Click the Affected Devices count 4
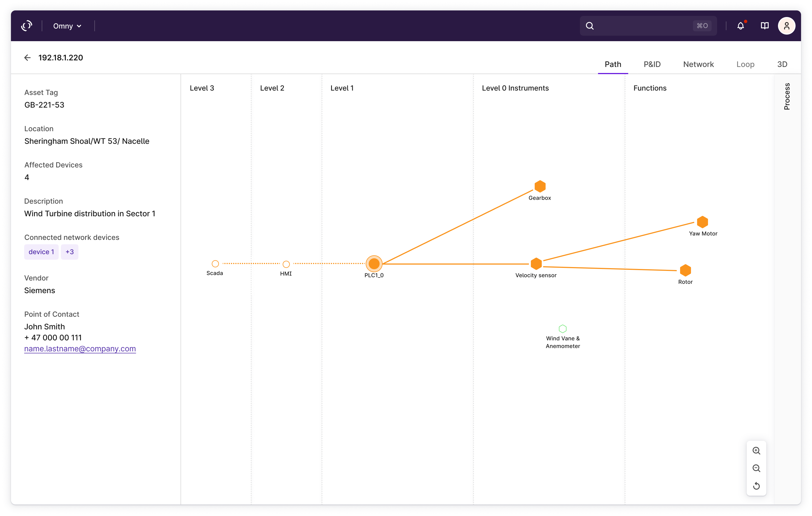Screen dimensions: 812x516 pyautogui.click(x=27, y=178)
